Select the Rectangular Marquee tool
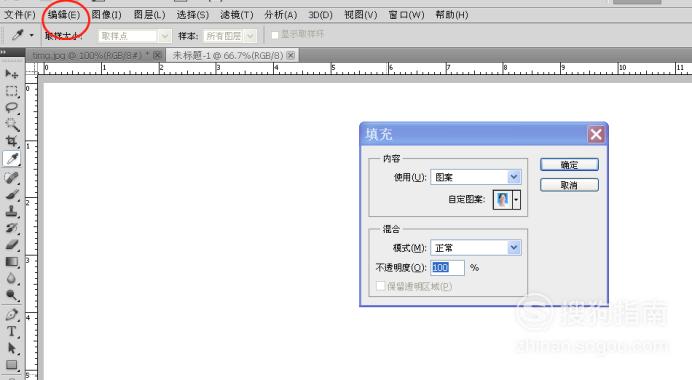Image resolution: width=692 pixels, height=380 pixels. click(x=11, y=91)
